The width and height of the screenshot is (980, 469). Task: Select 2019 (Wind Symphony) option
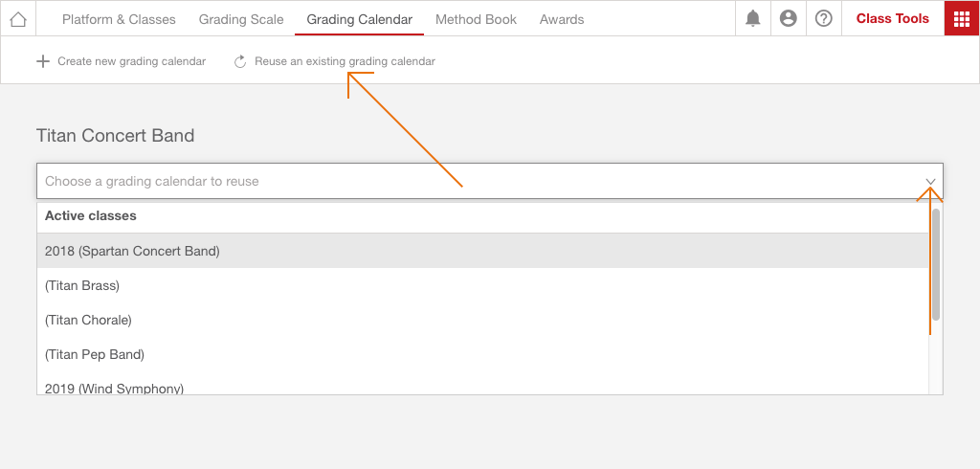(x=482, y=385)
